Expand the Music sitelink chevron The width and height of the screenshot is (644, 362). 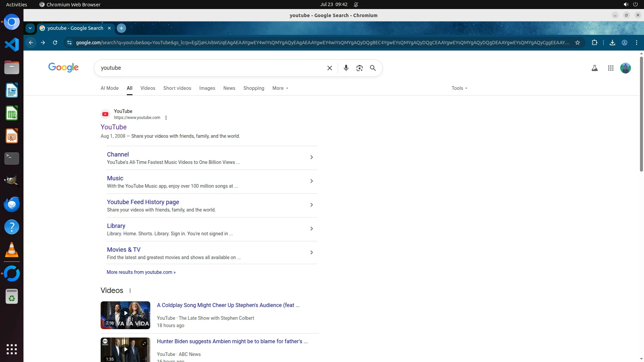[x=311, y=181]
